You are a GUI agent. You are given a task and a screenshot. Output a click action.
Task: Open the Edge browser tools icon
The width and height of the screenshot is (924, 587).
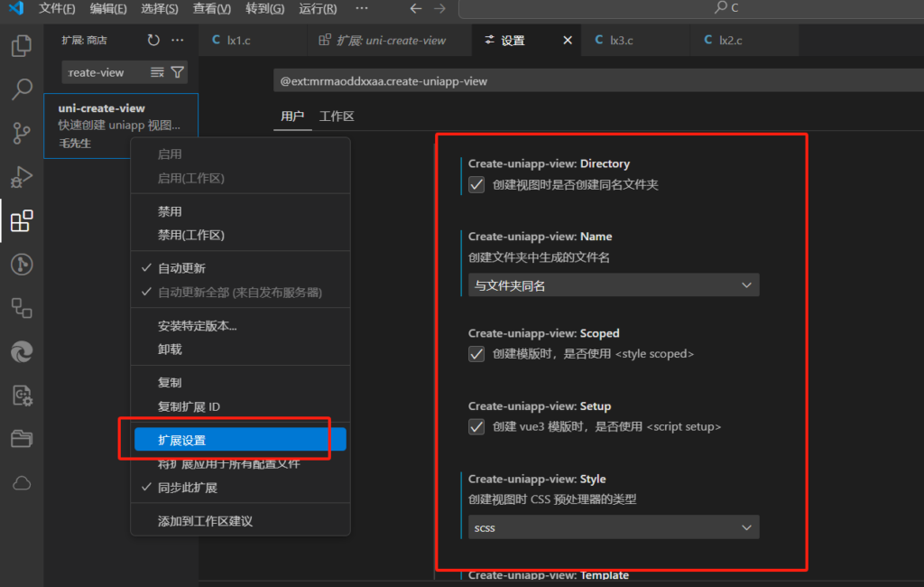pyautogui.click(x=22, y=351)
